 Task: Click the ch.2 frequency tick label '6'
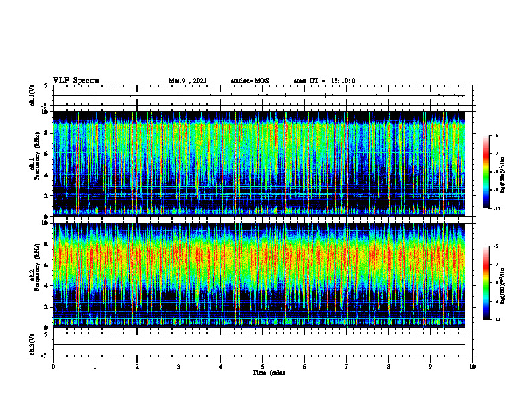click(x=46, y=265)
